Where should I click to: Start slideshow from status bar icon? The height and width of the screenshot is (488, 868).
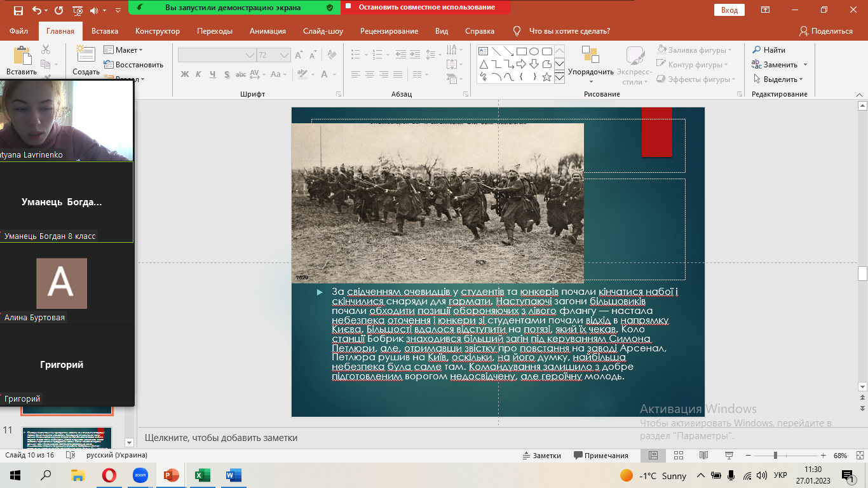pos(729,456)
